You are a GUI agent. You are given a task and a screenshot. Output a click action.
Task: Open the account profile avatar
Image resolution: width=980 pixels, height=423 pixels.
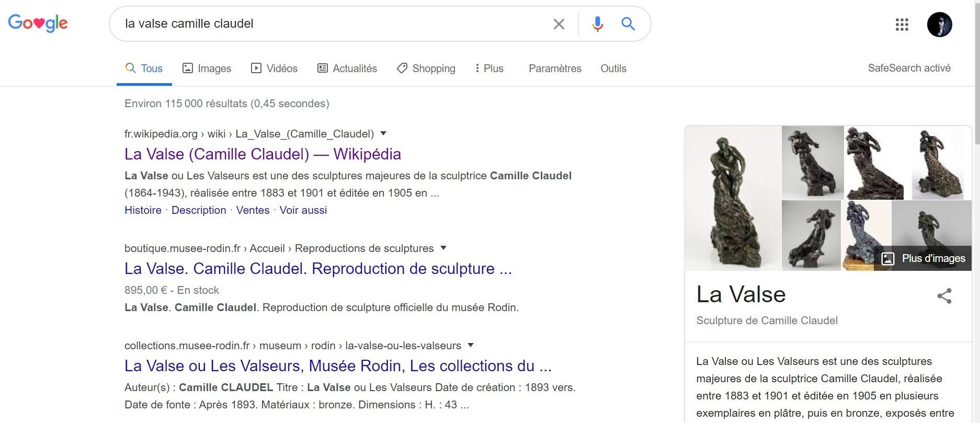[x=939, y=25]
